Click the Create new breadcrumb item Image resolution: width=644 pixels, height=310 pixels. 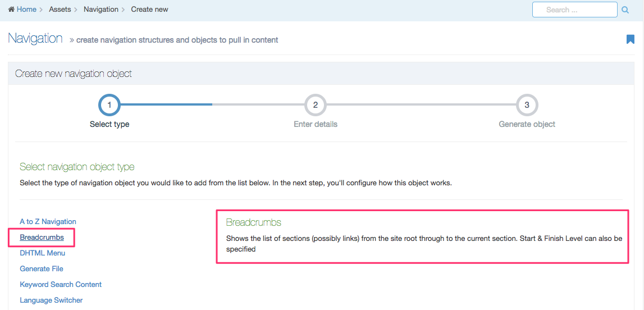click(x=149, y=10)
